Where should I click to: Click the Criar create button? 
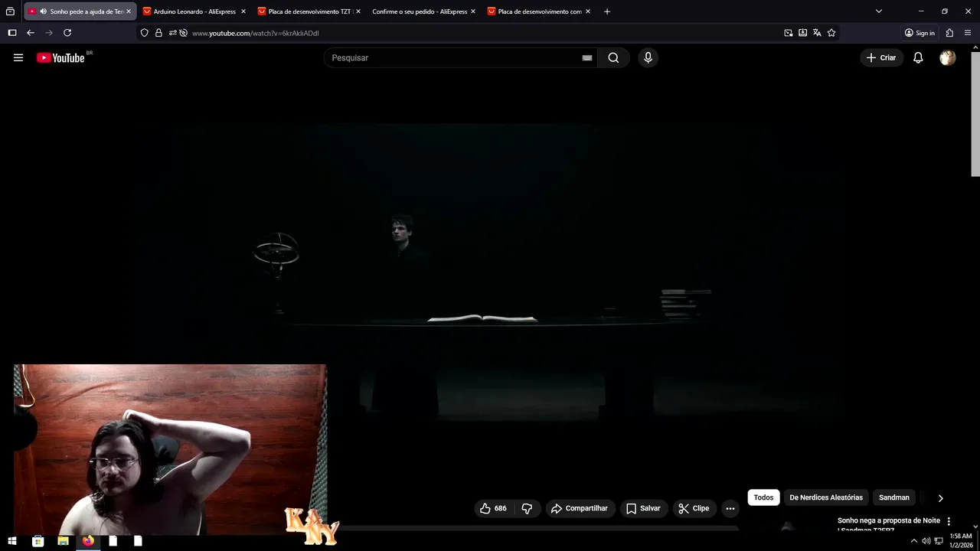(881, 57)
